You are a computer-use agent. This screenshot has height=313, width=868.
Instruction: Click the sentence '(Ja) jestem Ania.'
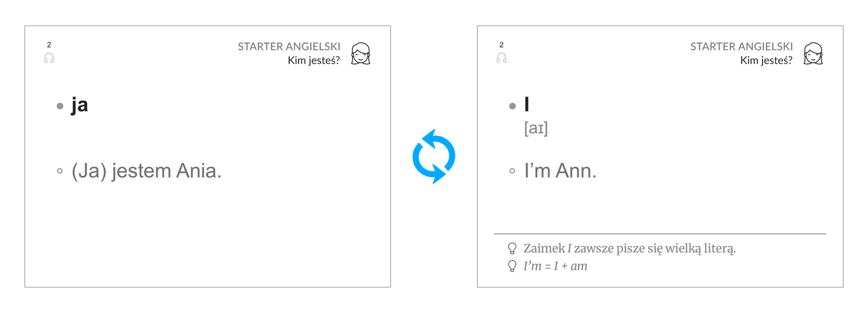(x=147, y=171)
